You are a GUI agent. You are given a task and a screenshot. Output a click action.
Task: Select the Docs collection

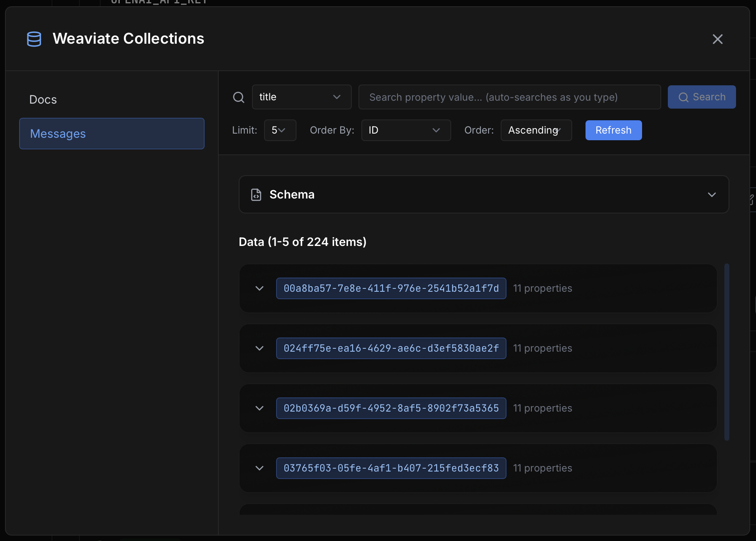(x=43, y=100)
